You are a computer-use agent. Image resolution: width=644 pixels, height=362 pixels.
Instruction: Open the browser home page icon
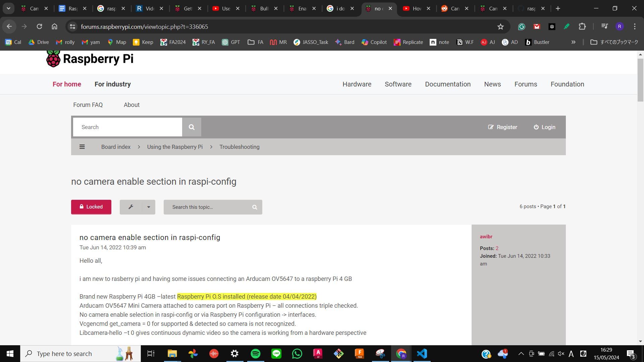(x=54, y=26)
